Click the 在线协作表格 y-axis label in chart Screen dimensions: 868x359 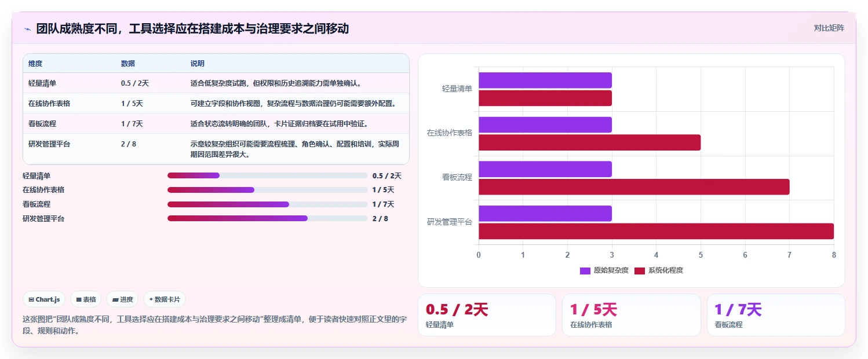pos(450,133)
